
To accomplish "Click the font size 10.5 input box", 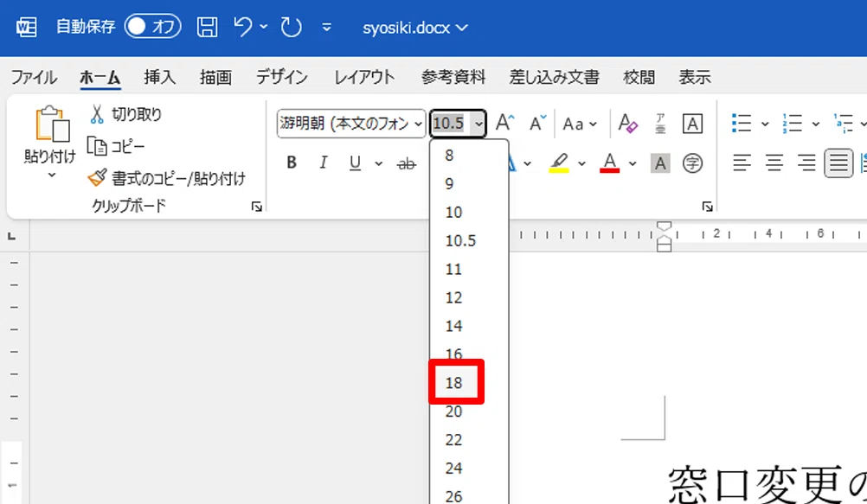I will [450, 124].
